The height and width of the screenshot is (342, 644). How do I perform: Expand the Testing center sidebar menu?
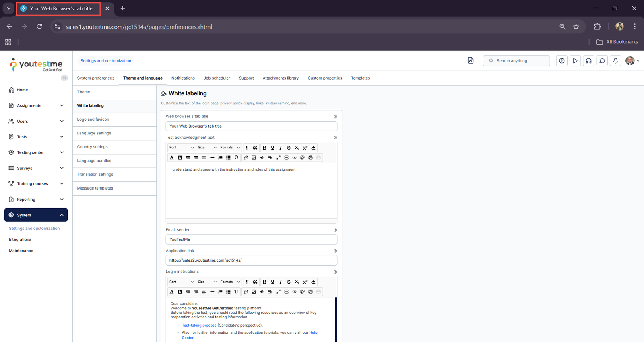coord(36,152)
